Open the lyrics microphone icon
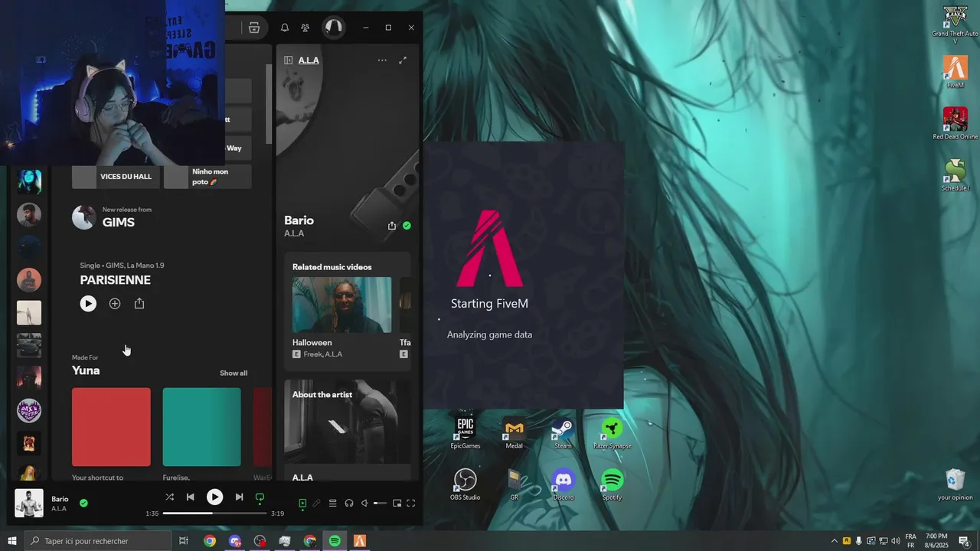The width and height of the screenshot is (980, 551). tap(316, 503)
